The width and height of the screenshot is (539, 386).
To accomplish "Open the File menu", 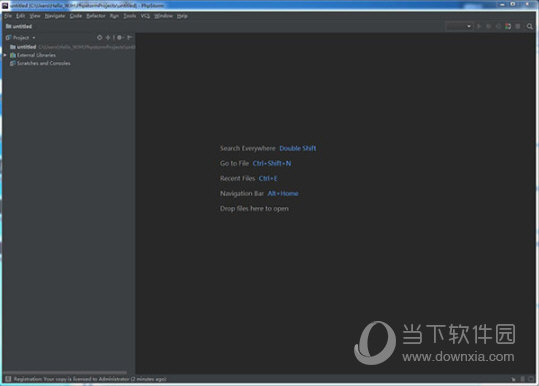I will click(8, 16).
